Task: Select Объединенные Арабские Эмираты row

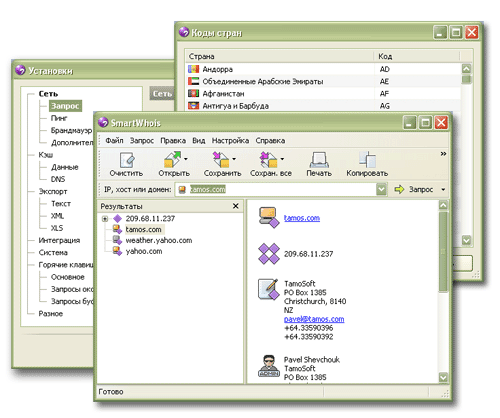Action: 323,81
